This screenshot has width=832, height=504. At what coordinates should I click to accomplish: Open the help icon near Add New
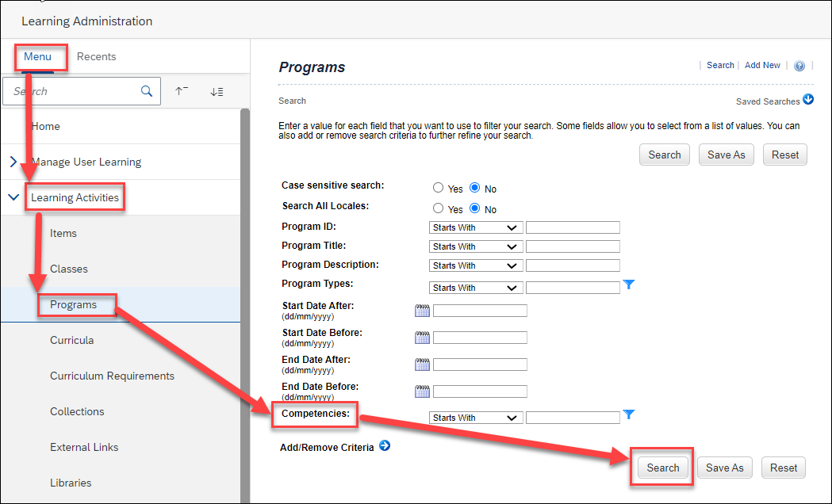click(x=799, y=65)
